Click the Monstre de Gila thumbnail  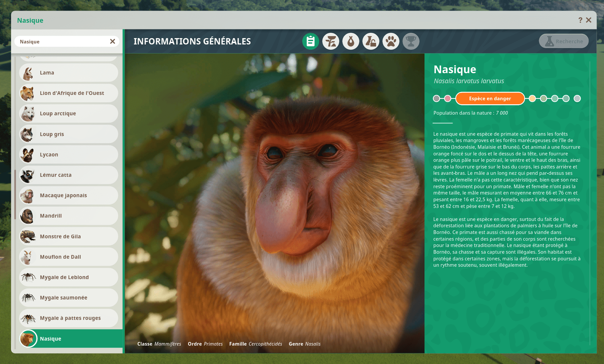pos(28,236)
